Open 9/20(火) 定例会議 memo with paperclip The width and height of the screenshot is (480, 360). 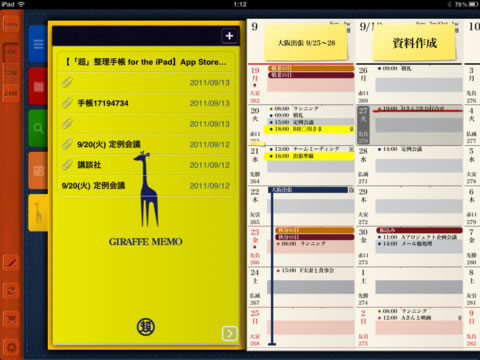[x=145, y=144]
